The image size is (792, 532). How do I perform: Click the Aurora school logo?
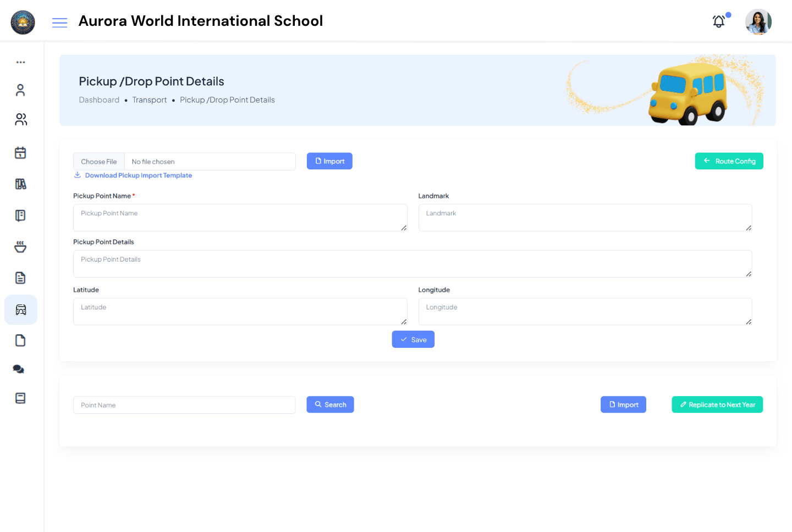tap(23, 23)
